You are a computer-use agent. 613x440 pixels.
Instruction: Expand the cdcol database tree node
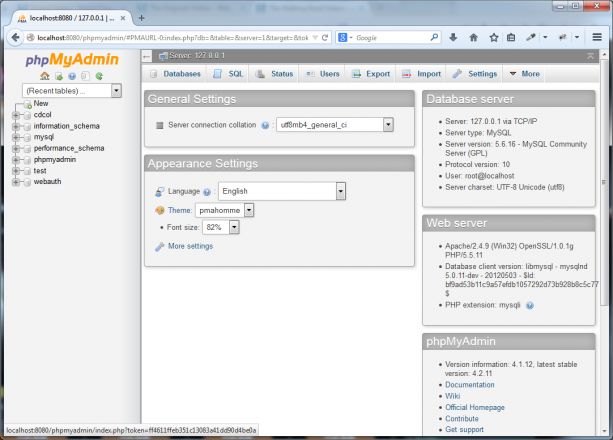(16, 115)
